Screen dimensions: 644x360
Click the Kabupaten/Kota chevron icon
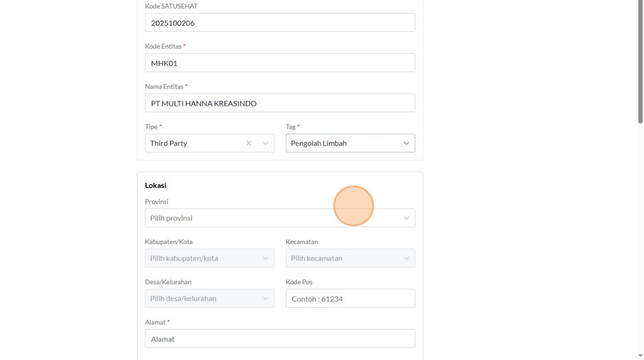pyautogui.click(x=266, y=258)
